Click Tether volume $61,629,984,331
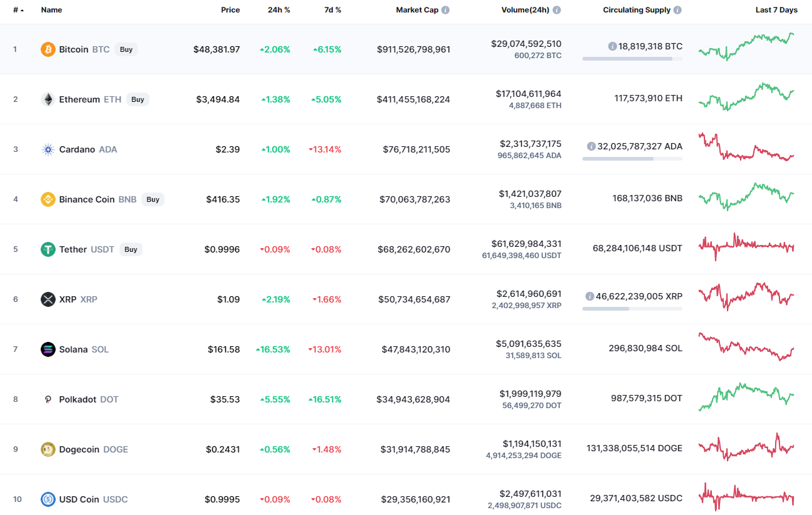 pos(526,244)
